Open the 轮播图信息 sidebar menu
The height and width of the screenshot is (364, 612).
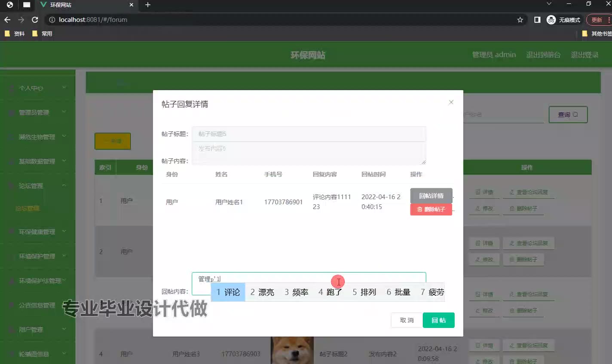click(38, 354)
